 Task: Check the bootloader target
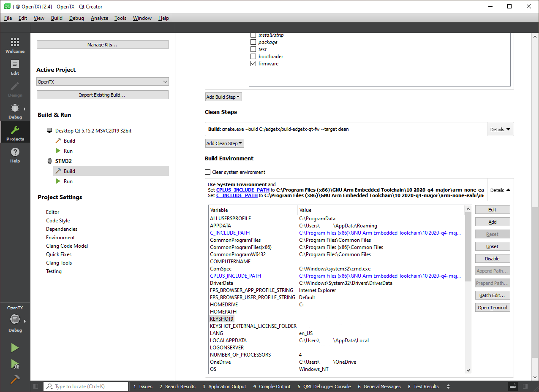click(253, 57)
